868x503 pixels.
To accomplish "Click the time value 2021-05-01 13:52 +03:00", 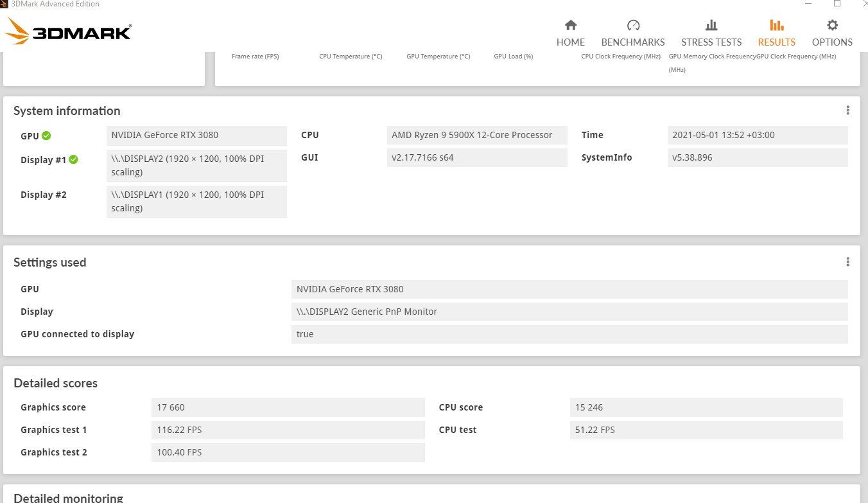I will coord(758,136).
